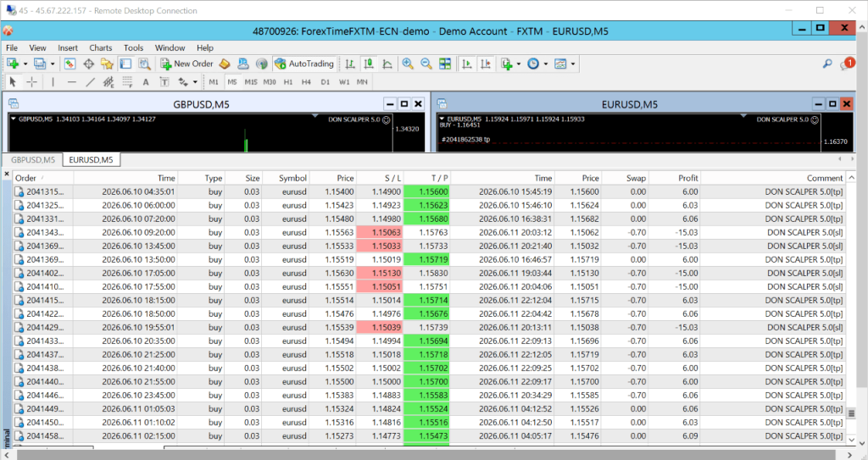Select the EURUSD,M5 chart tab
This screenshot has height=460, width=868.
click(x=92, y=160)
